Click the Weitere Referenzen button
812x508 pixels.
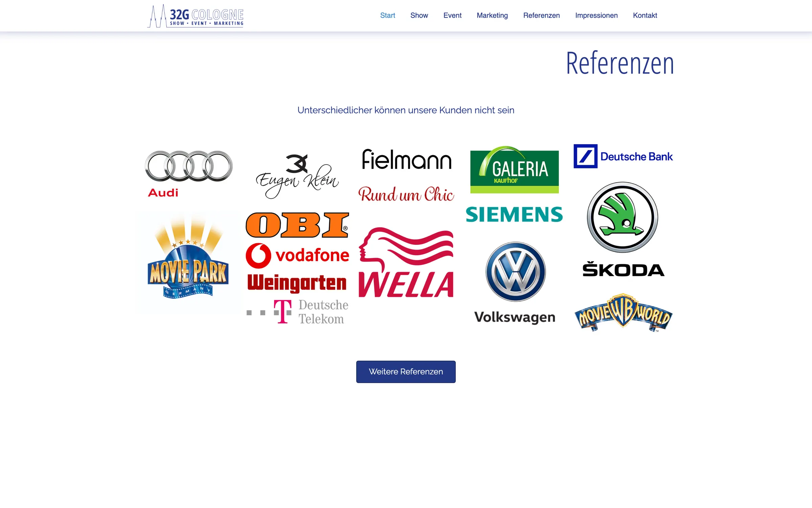pos(406,372)
